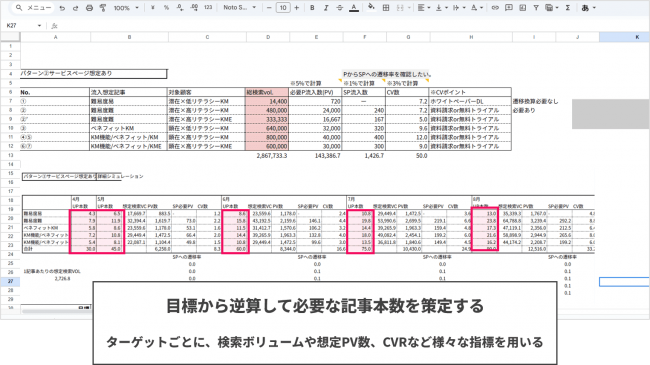Screen dimensions: 650x365
Task: Open the Noto Sans font dropdown
Action: 240,8
